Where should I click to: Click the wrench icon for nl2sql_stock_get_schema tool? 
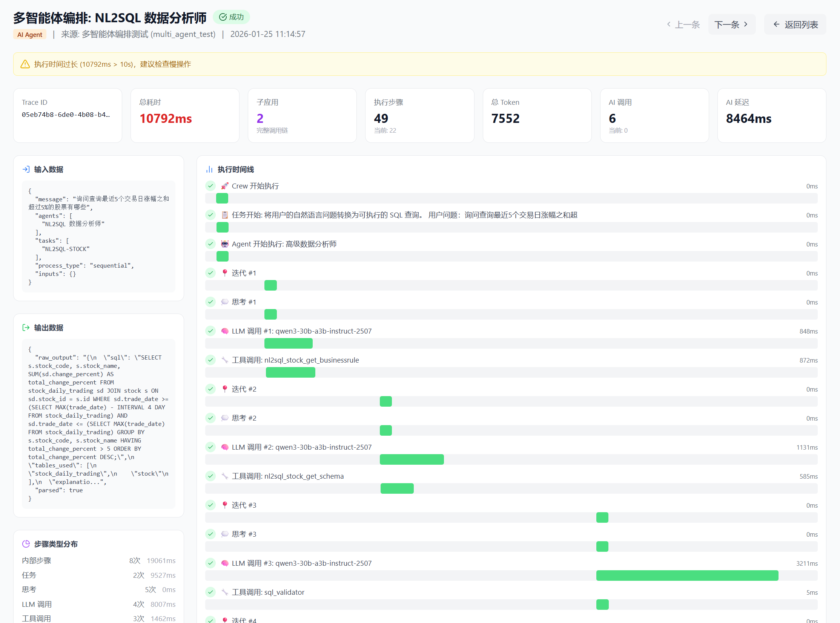[x=224, y=476]
